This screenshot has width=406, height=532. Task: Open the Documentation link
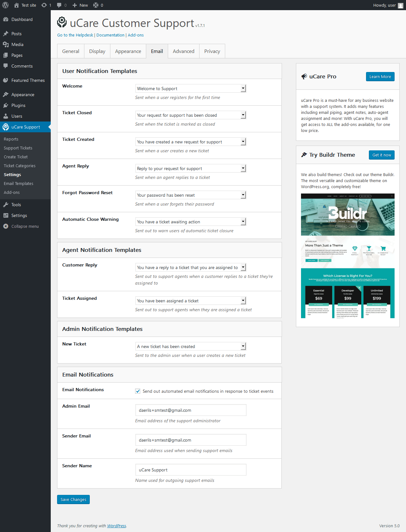[110, 35]
